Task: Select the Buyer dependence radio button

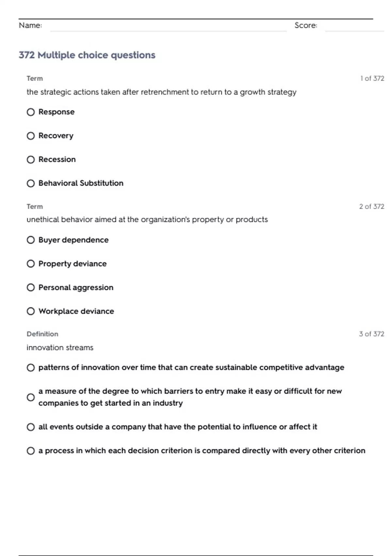Action: click(x=31, y=240)
